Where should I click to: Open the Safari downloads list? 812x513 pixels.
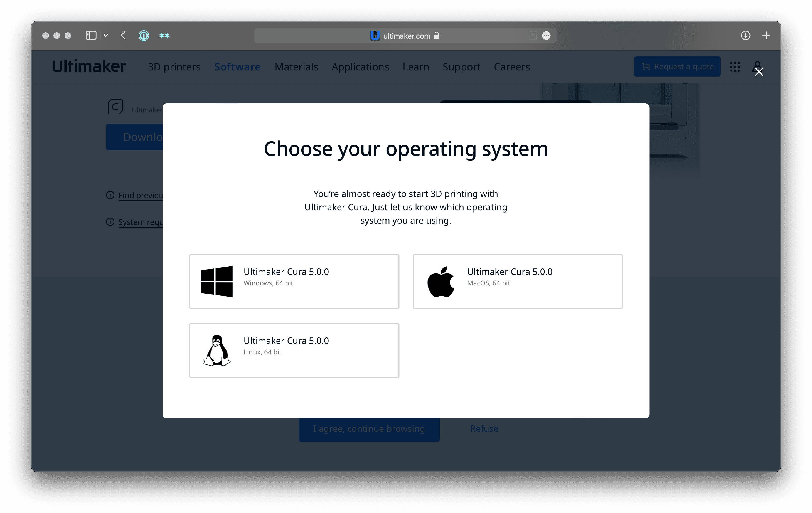[x=745, y=35]
